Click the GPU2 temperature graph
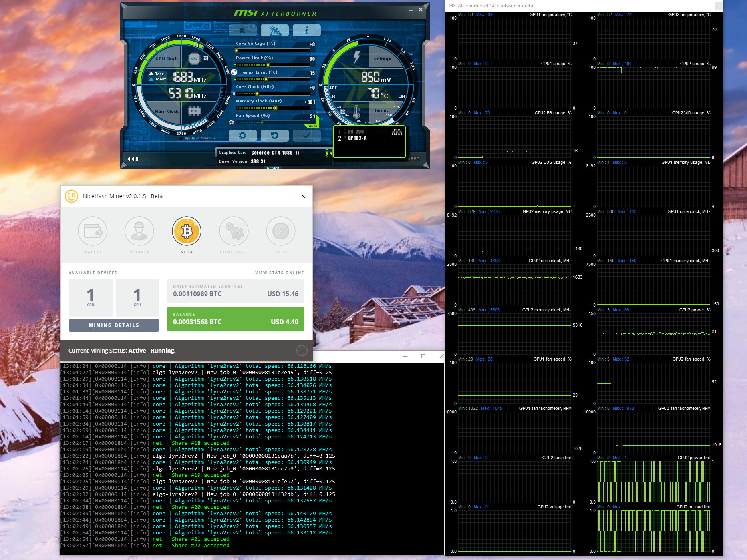Screen dimensions: 747x560 (654, 39)
